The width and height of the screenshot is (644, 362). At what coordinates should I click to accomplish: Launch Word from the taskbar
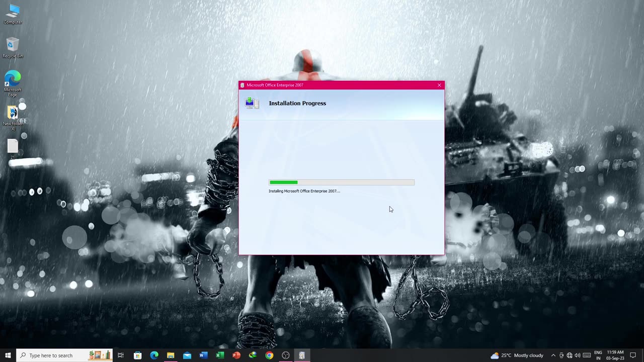pos(203,355)
